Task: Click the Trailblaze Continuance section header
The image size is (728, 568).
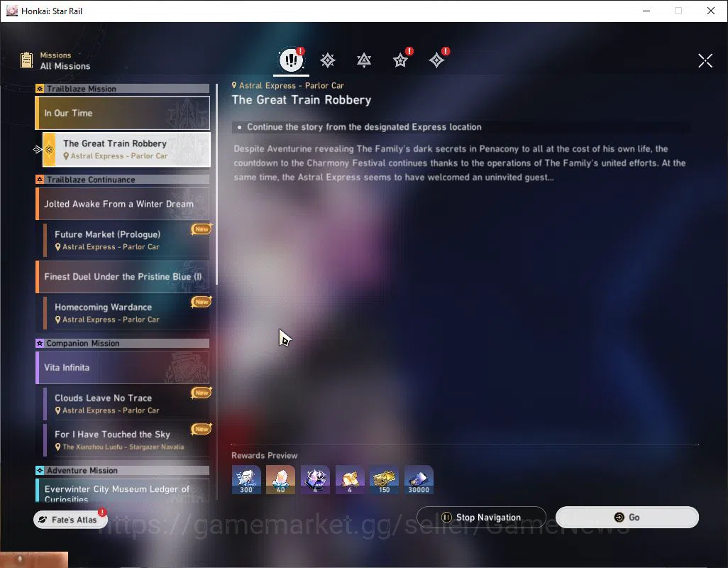Action: point(123,180)
